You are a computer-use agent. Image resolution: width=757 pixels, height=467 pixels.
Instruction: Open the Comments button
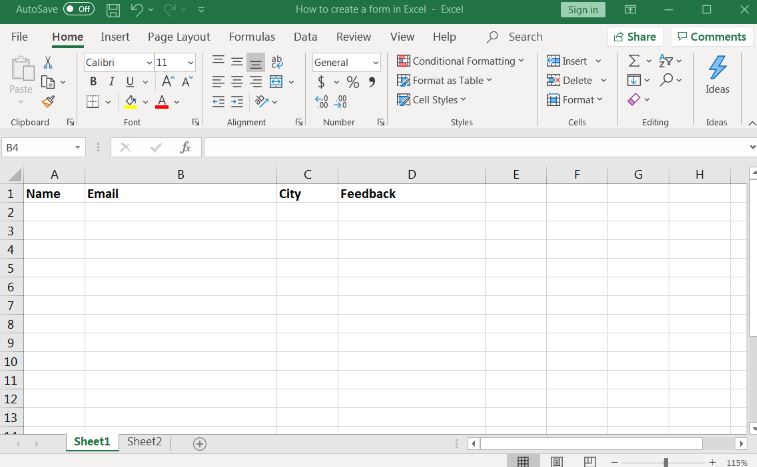click(x=712, y=37)
